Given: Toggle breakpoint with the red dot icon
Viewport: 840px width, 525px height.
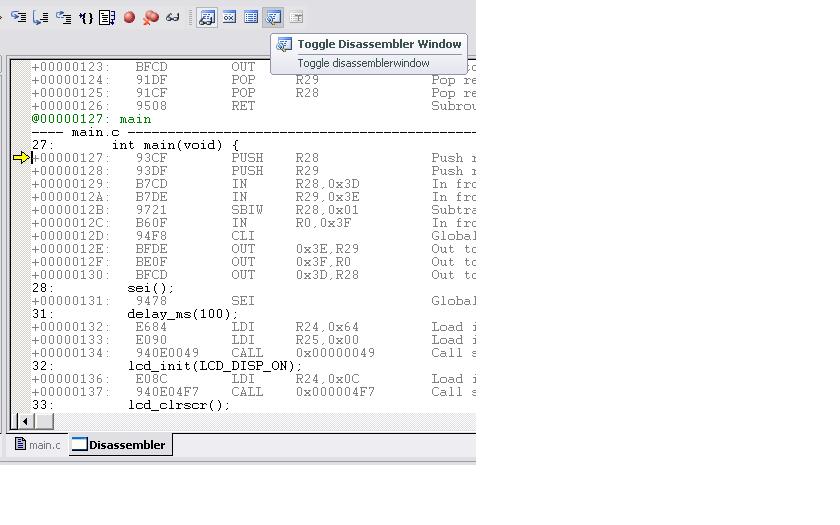Looking at the screenshot, I should click(129, 18).
